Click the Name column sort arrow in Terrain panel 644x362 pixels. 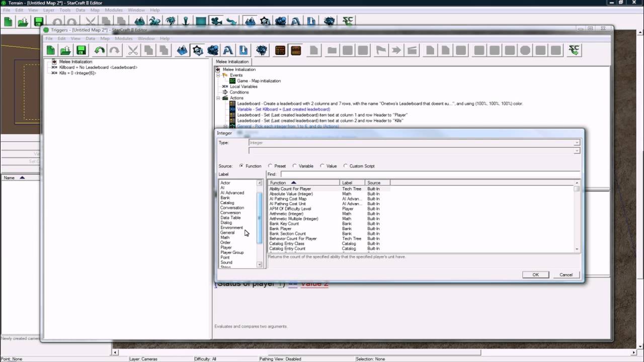pyautogui.click(x=22, y=177)
